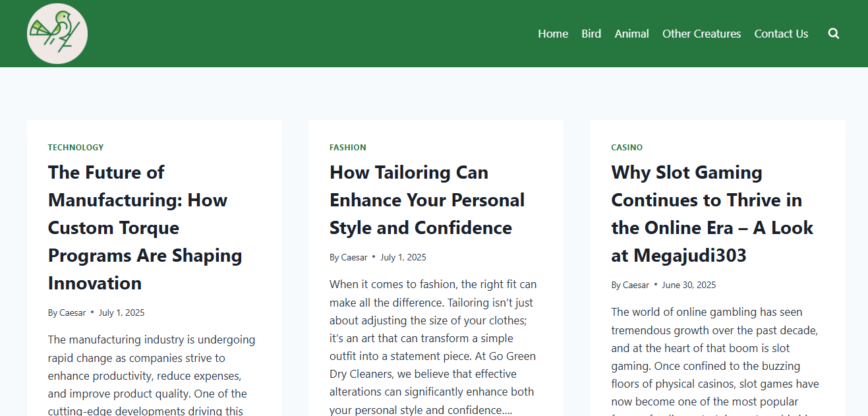868x416 pixels.
Task: Open the CASINO category link
Action: (627, 148)
